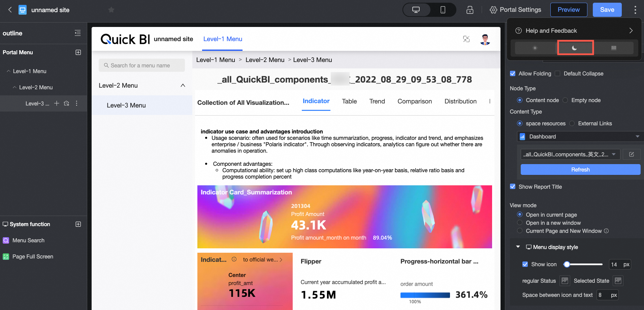644x310 pixels.
Task: Choose the Selected State icon image
Action: (x=618, y=281)
